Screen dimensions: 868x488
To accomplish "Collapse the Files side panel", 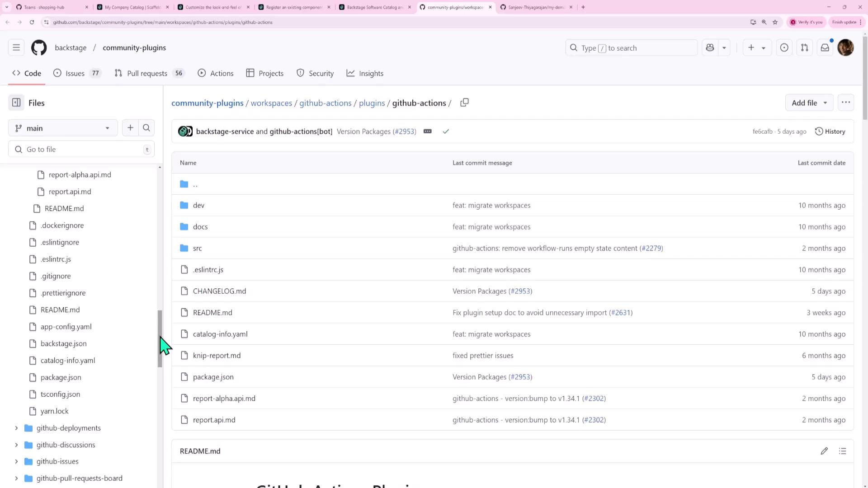I will [x=16, y=103].
